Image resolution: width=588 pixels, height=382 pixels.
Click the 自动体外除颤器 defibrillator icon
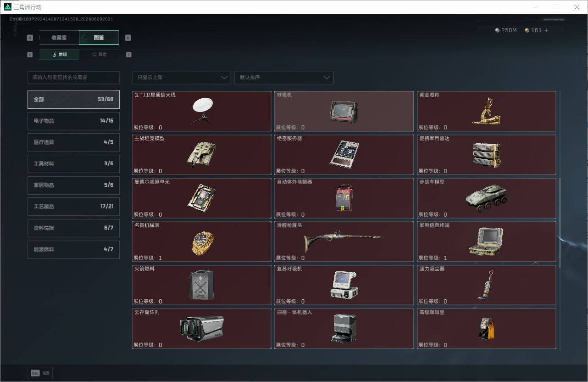344,198
